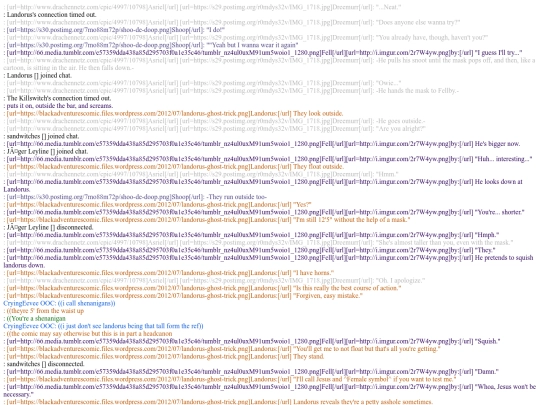Select Asriel's message "Oh. I apologize."
The width and height of the screenshot is (540, 405).
pos(400,280)
